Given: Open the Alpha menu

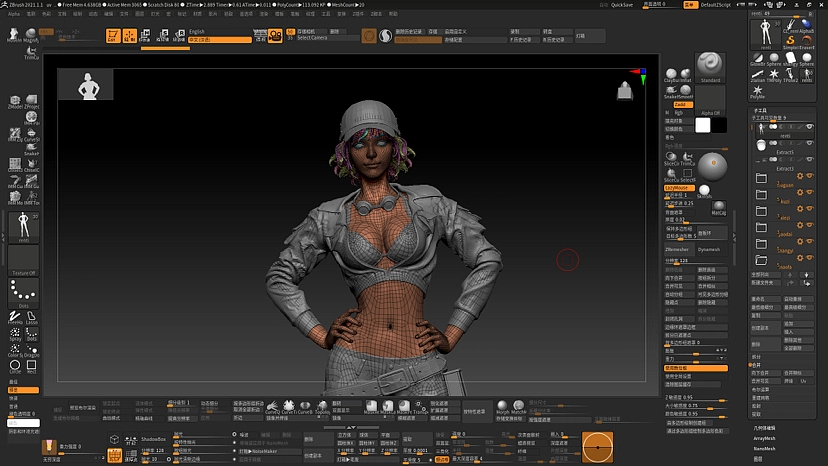Looking at the screenshot, I should 14,14.
